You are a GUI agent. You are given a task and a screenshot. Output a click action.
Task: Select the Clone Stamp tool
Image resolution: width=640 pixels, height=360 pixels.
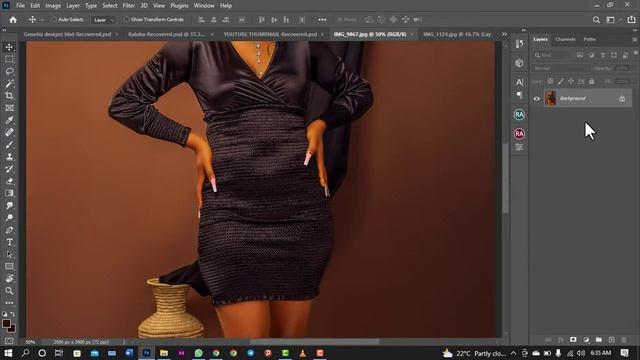(x=9, y=157)
